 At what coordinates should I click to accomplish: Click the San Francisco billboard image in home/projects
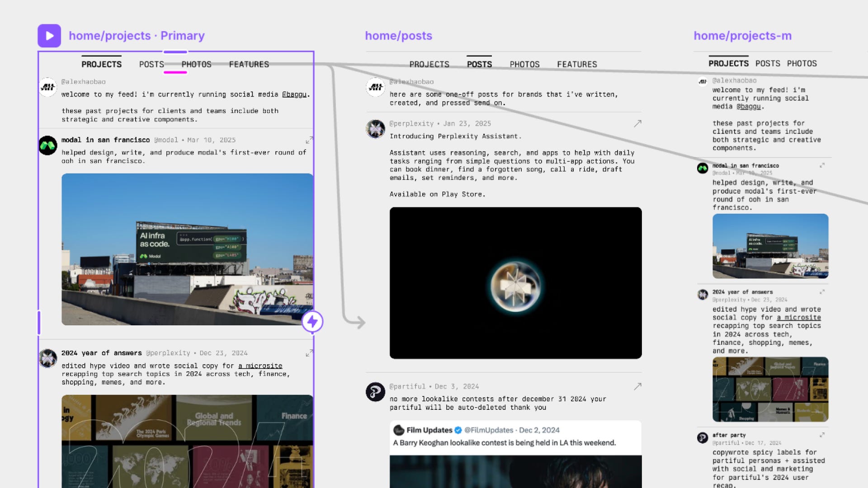point(187,249)
